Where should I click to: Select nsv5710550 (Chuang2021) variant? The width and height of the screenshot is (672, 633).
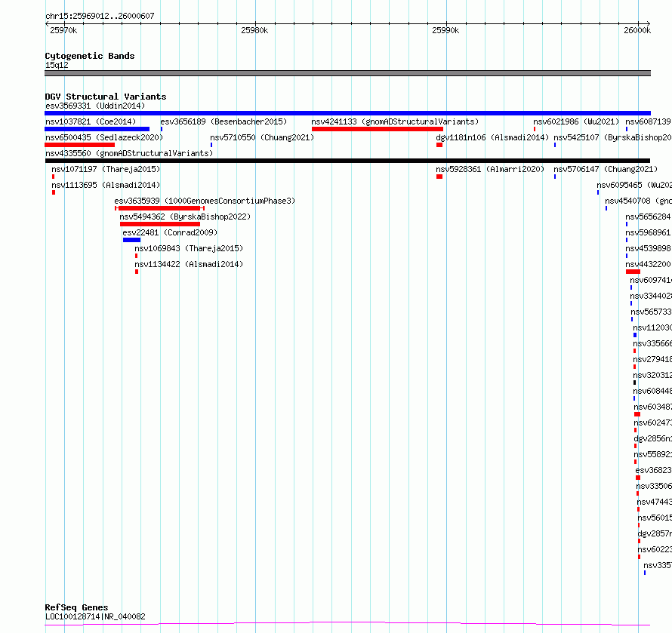click(262, 137)
